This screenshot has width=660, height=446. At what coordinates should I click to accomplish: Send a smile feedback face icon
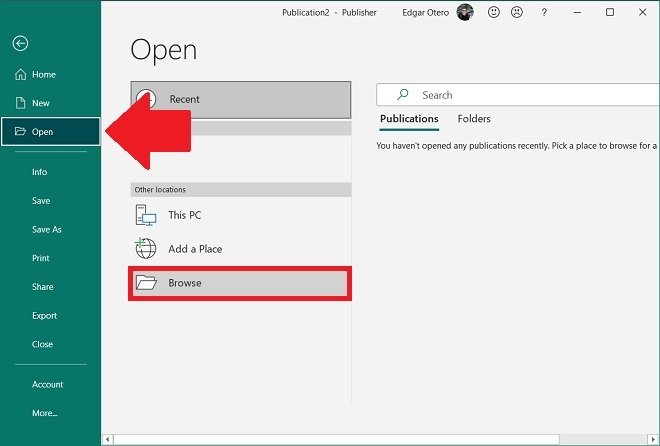[494, 12]
